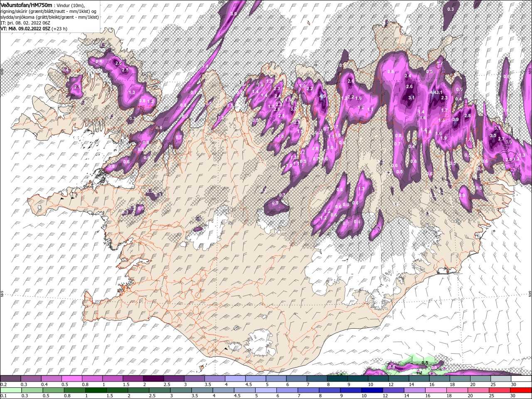Click the '20W' longitude label at the top edge
532x399 pixels.
pyautogui.click(x=220, y=2)
